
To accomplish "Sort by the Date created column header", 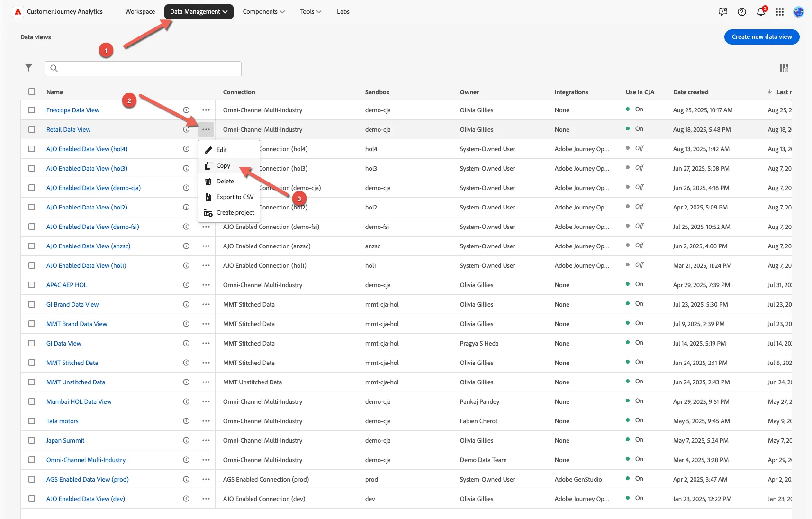I will click(691, 92).
